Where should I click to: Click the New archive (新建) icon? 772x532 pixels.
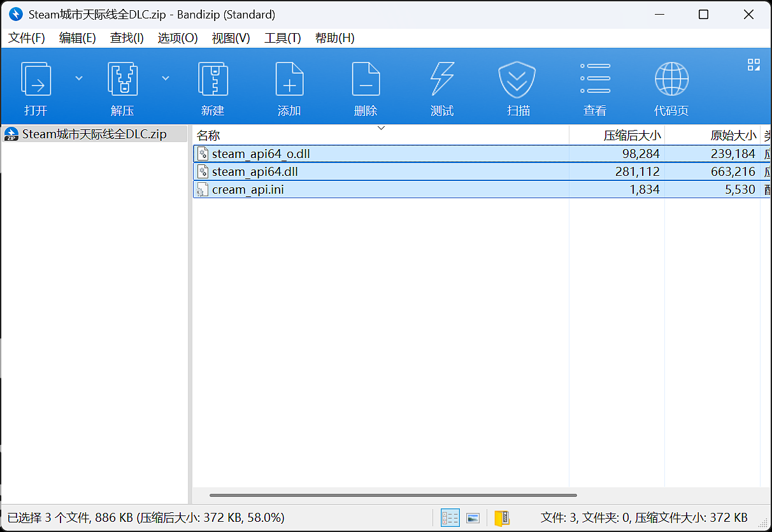(x=213, y=80)
